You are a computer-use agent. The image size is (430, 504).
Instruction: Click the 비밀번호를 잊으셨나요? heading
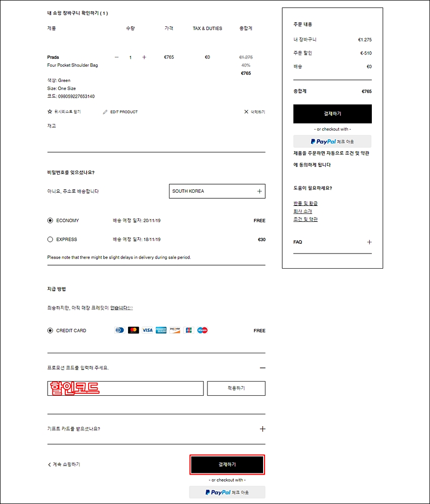click(71, 173)
